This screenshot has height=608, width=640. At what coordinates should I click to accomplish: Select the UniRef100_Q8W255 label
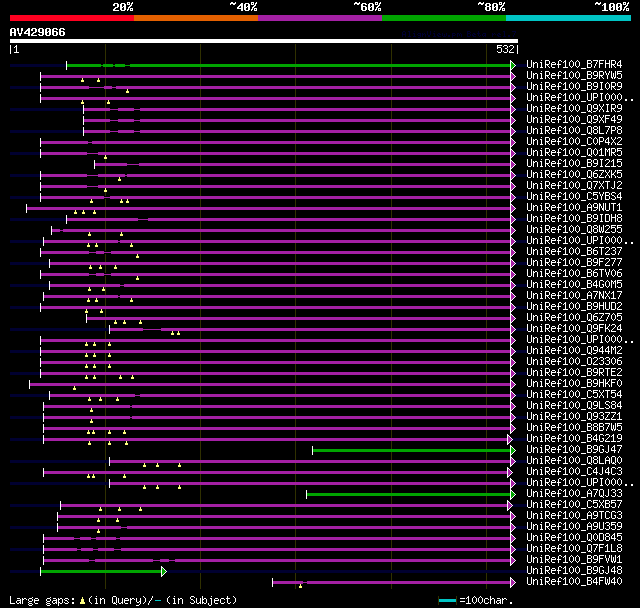(x=574, y=230)
